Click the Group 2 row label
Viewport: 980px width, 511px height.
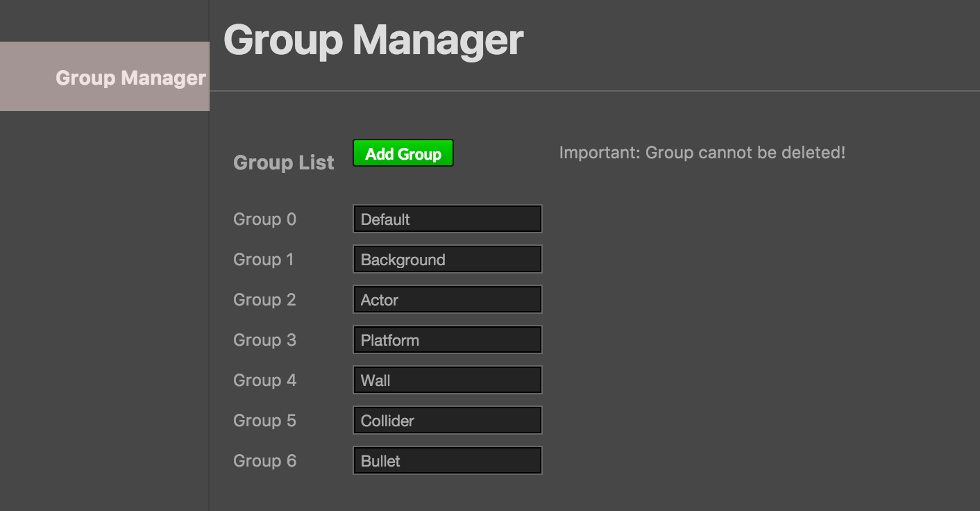264,300
